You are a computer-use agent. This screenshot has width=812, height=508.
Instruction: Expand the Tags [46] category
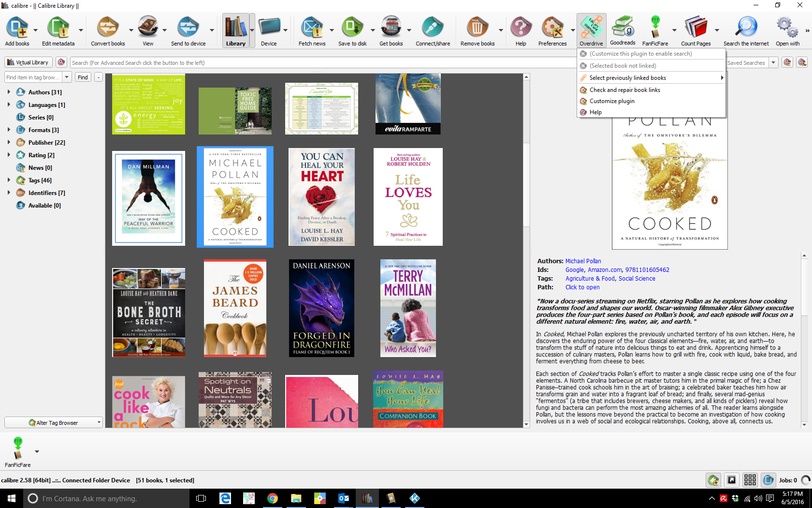pos(9,180)
